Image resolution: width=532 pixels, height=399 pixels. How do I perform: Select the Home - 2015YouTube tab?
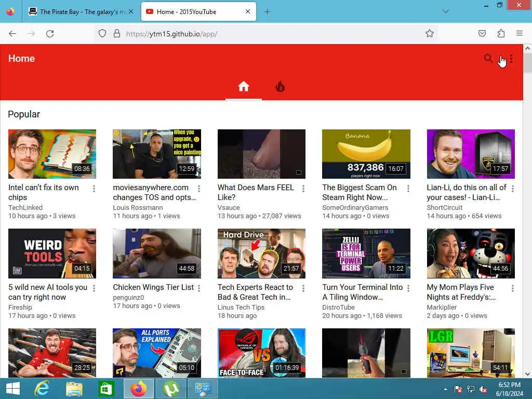pos(198,11)
